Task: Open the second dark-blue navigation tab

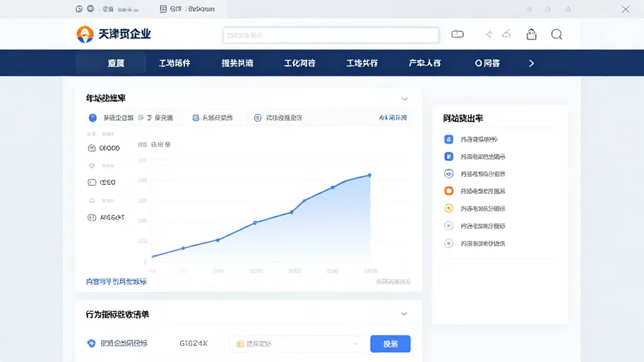Action: [174, 63]
